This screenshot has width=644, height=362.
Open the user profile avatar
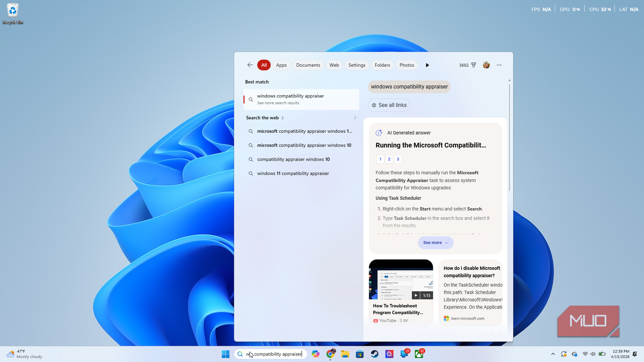(x=486, y=65)
